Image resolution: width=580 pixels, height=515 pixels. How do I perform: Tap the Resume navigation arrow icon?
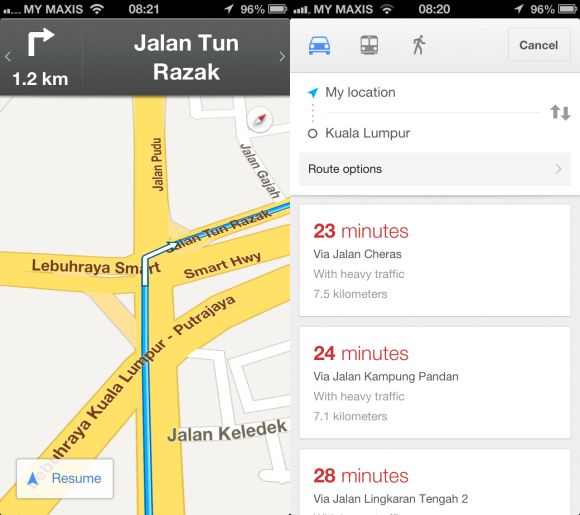33,478
